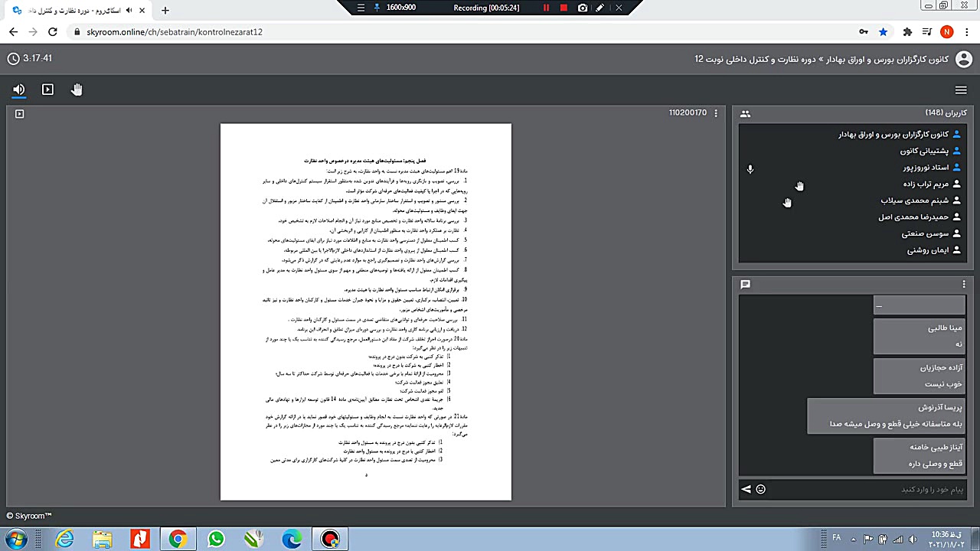Open WhatsApp from the taskbar
Screen dimensions: 980x551
(x=216, y=540)
